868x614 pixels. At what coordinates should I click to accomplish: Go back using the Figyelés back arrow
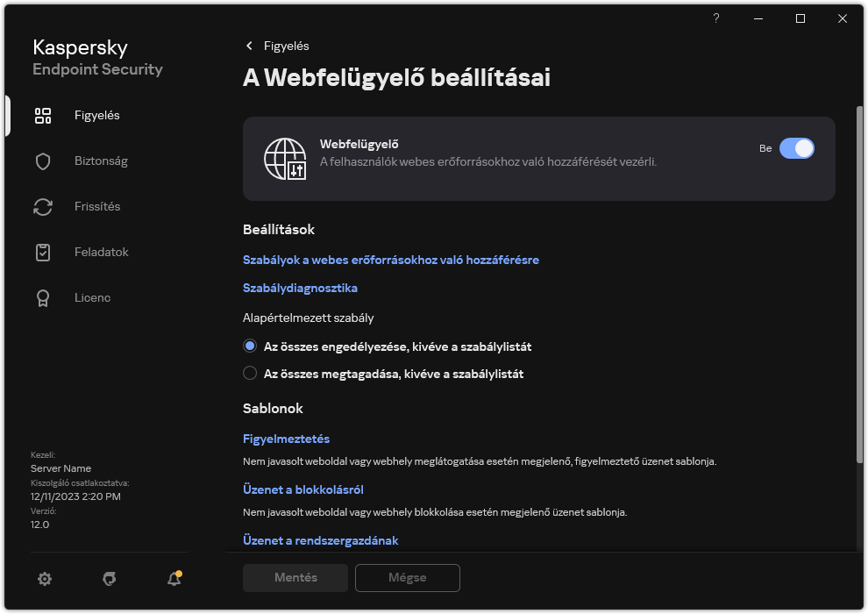pyautogui.click(x=247, y=46)
